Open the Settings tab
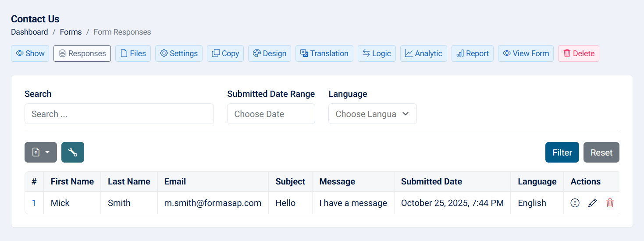This screenshot has width=644, height=241. [179, 53]
